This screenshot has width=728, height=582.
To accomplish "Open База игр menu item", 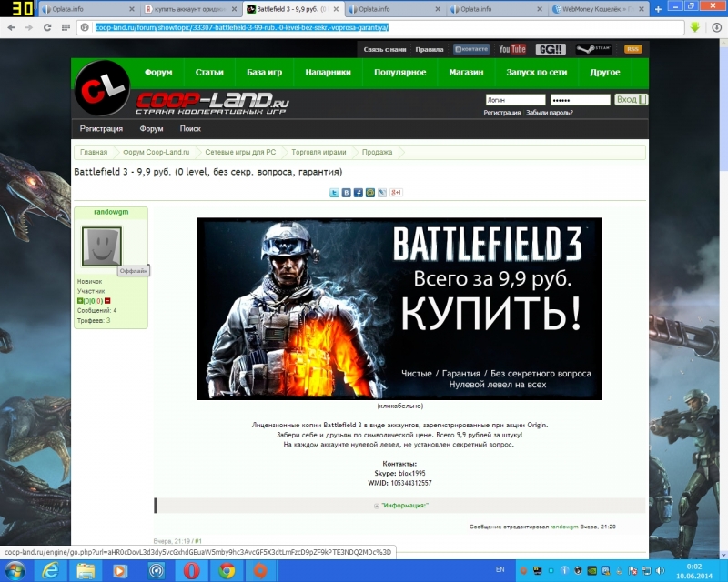I will click(x=264, y=73).
